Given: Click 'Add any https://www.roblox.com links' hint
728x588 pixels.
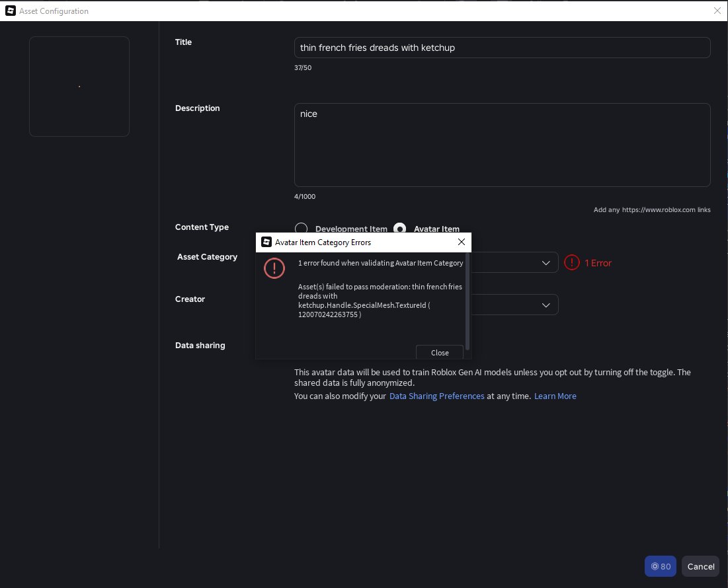Looking at the screenshot, I should (x=652, y=209).
